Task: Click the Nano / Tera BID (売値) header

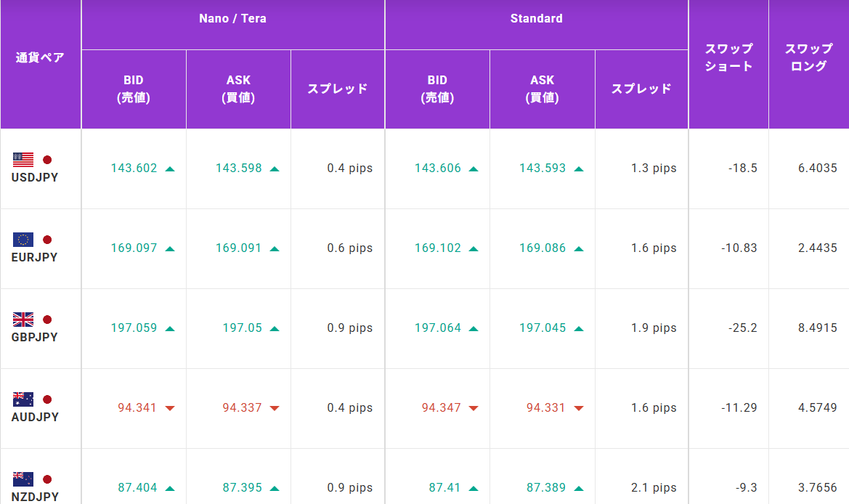Action: [134, 89]
